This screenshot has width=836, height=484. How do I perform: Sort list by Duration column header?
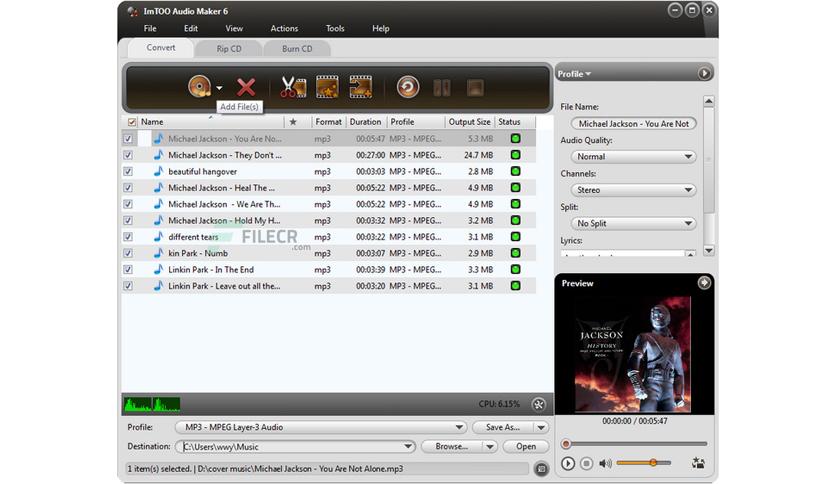point(365,122)
